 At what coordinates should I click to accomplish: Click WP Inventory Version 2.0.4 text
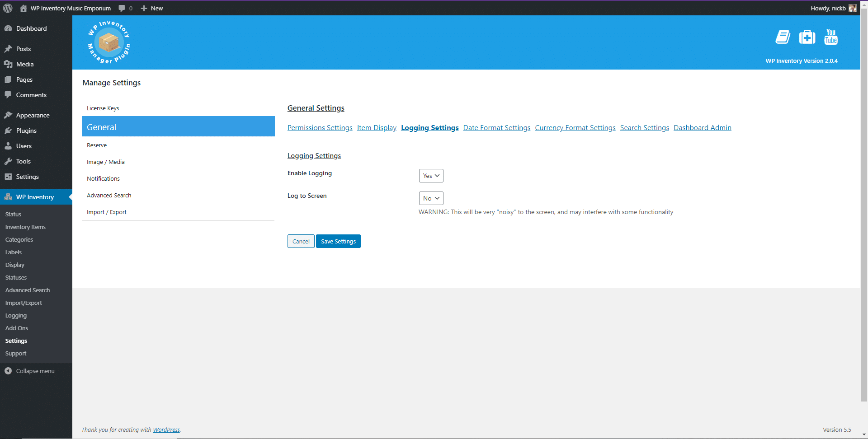tap(802, 61)
